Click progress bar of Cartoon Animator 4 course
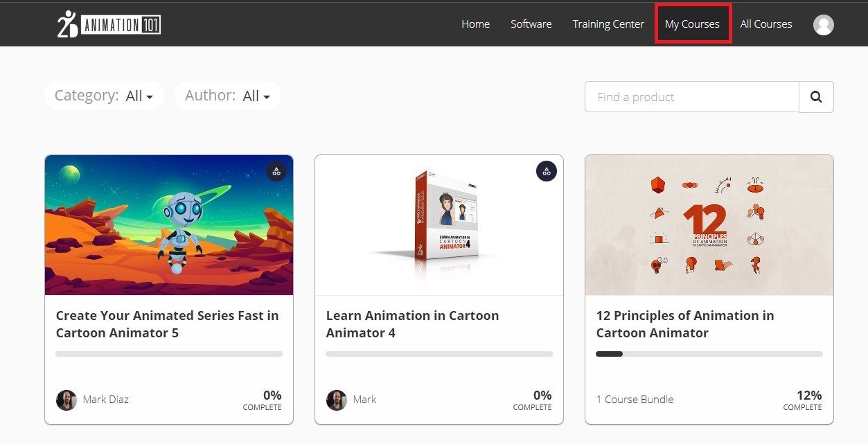 439,354
